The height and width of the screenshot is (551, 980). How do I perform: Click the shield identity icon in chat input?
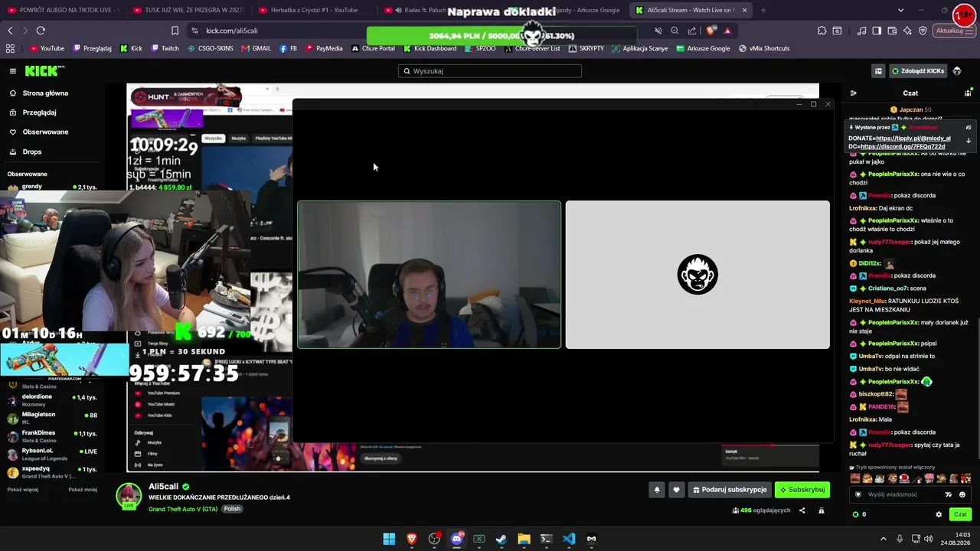click(858, 494)
